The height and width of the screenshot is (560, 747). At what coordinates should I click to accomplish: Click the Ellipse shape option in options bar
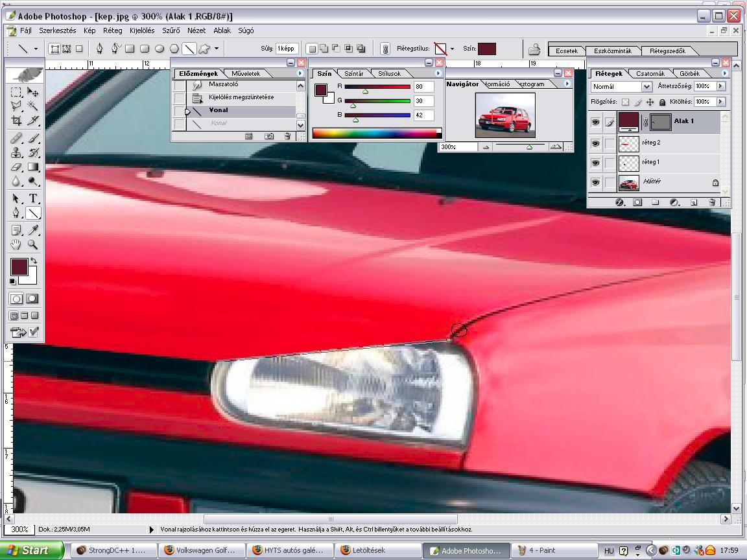160,49
